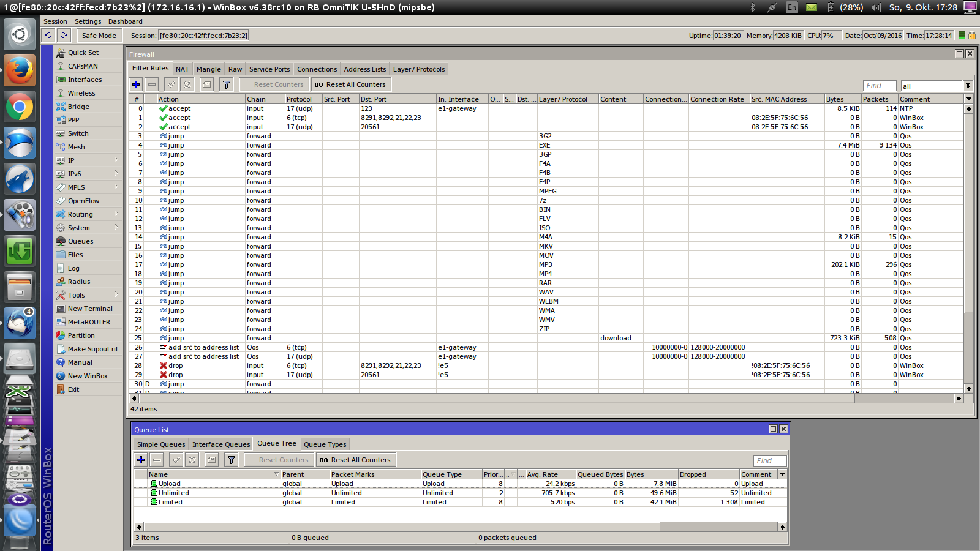
Task: Open Bridge from the sidebar
Action: [88, 107]
